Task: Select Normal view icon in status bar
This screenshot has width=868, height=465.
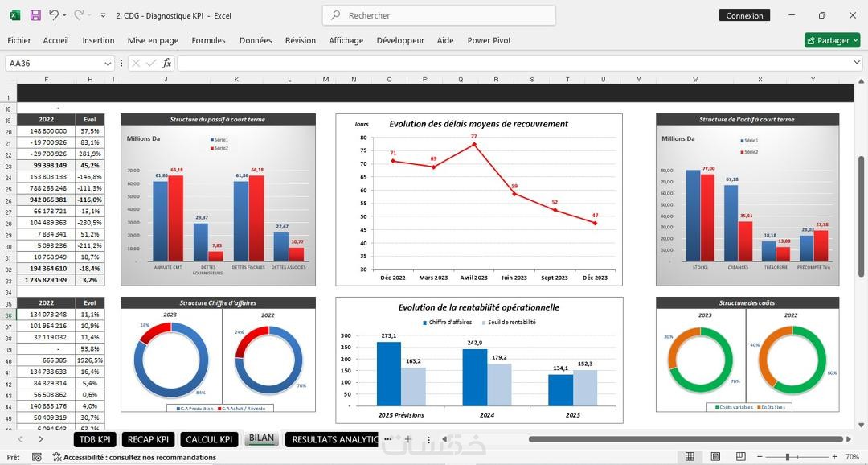Action: coord(690,457)
